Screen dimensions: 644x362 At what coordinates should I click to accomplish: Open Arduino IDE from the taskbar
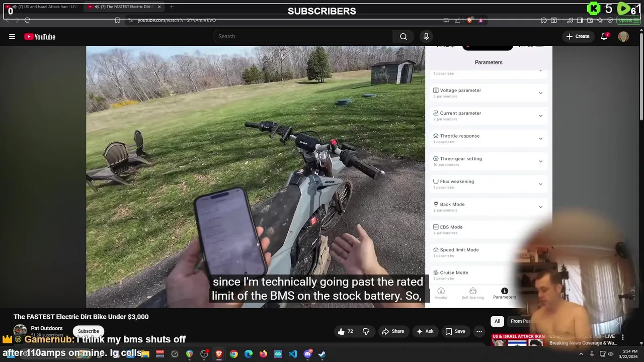[x=278, y=354]
